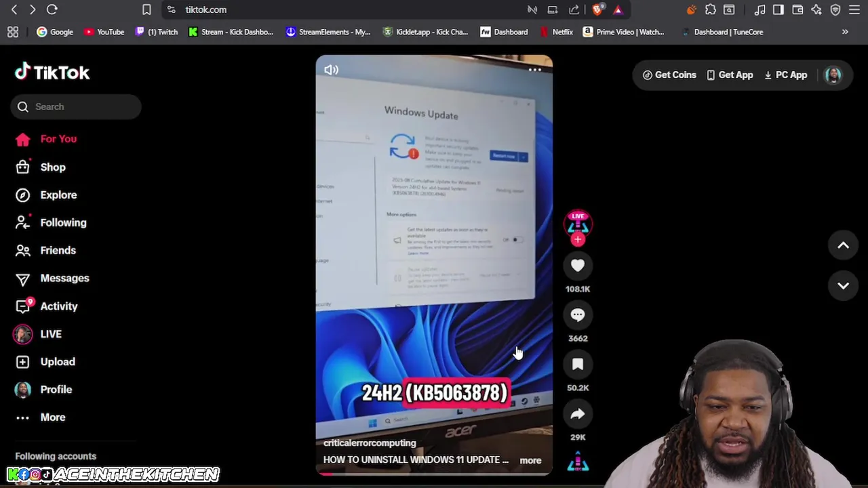Image resolution: width=868 pixels, height=488 pixels.
Task: Select For You in the sidebar
Action: pyautogui.click(x=47, y=139)
